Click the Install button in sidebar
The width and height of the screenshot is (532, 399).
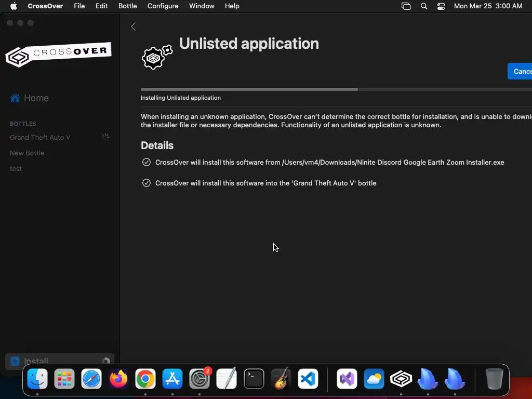click(60, 361)
